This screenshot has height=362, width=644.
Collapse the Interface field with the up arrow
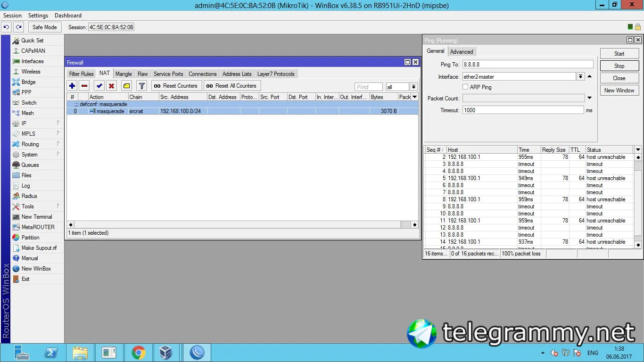[589, 77]
